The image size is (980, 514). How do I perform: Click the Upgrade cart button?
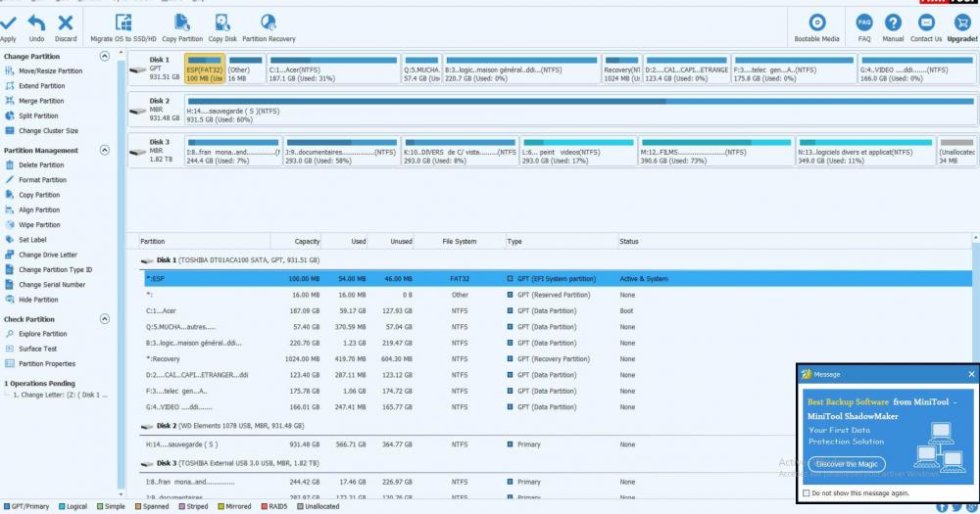click(x=962, y=23)
